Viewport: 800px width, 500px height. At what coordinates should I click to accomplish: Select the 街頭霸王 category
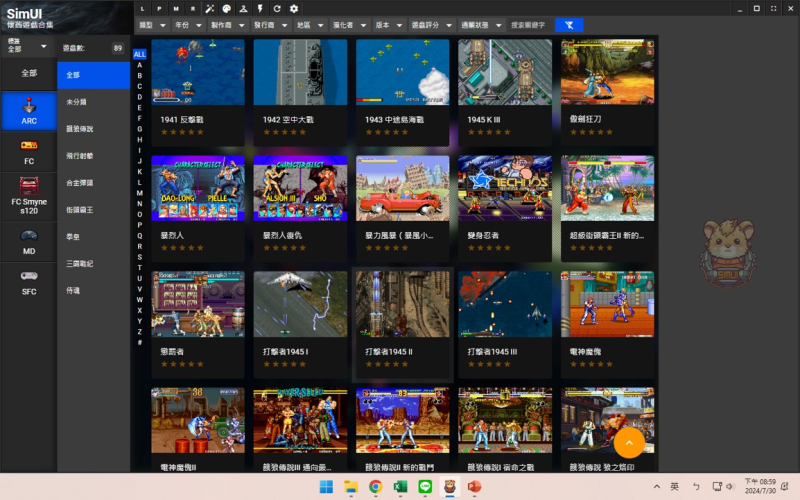pos(93,210)
